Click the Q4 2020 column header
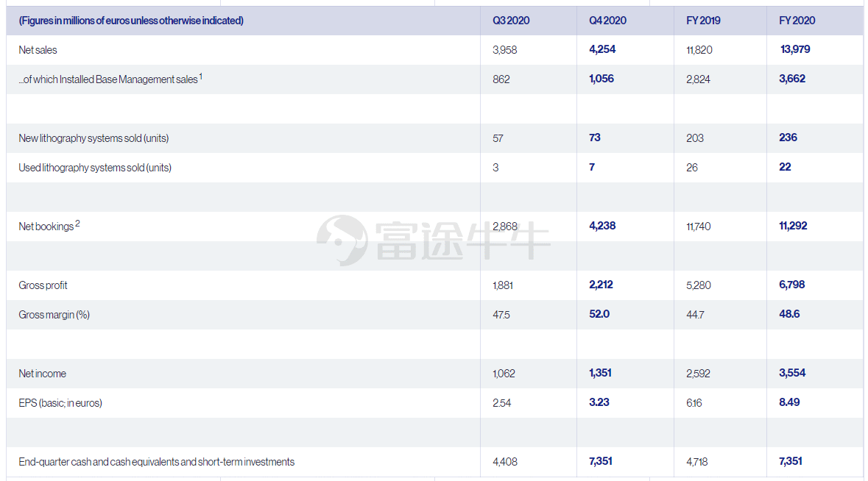Image resolution: width=868 pixels, height=481 pixels. pos(607,21)
